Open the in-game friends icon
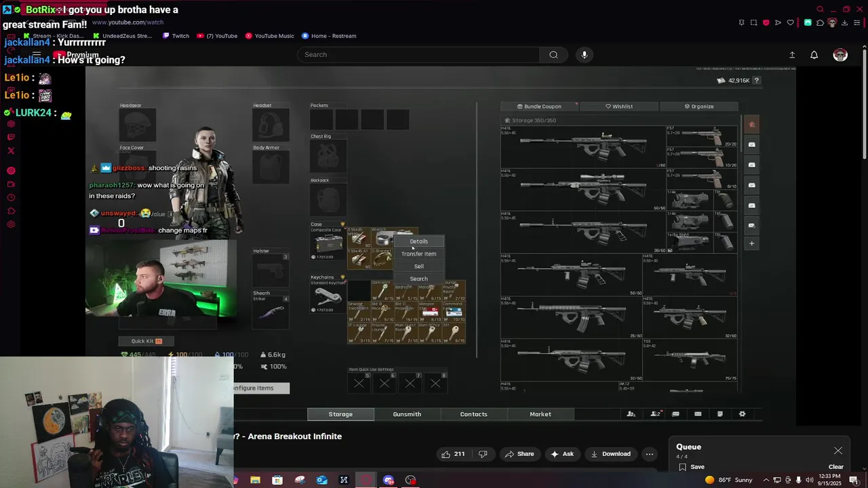 (x=631, y=414)
